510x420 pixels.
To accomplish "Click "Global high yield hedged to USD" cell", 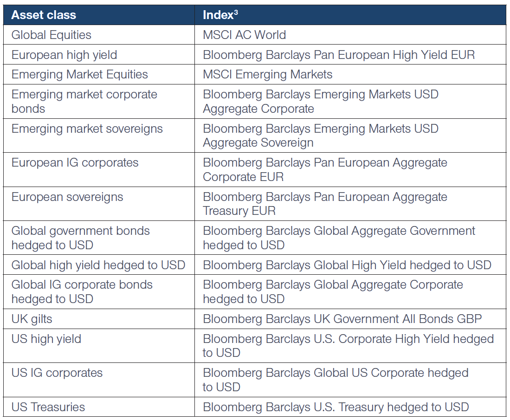I will (98, 265).
